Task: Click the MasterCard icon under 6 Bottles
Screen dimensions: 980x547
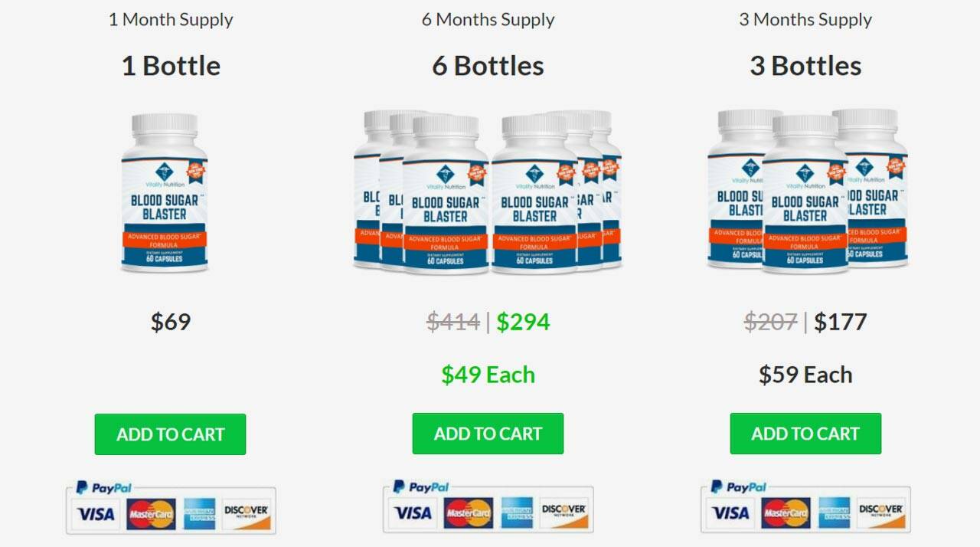Action: click(469, 513)
